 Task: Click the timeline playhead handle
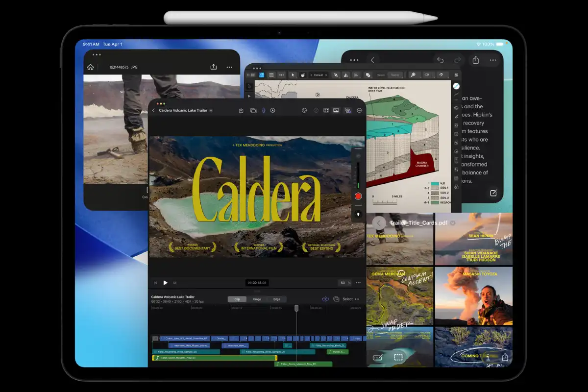[x=296, y=308]
